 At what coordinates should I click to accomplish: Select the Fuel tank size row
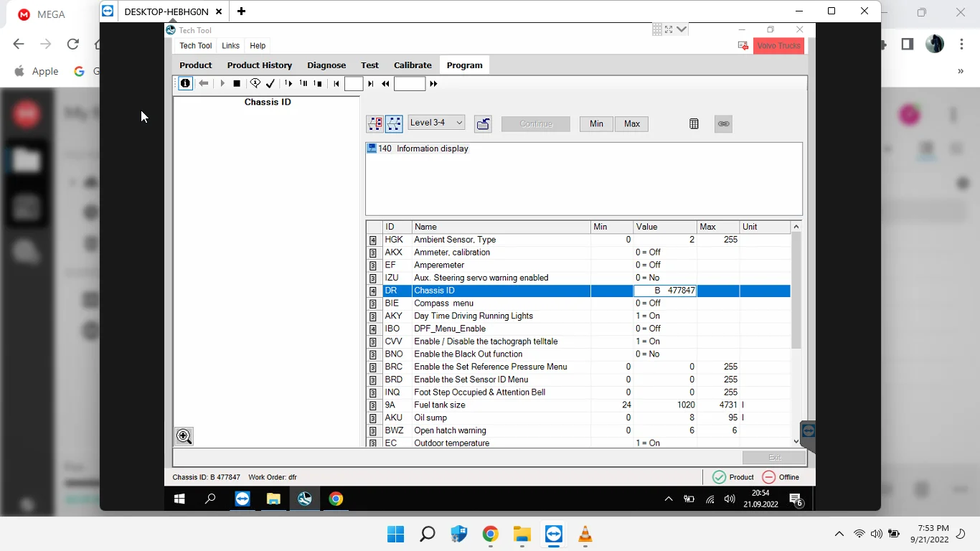coord(578,405)
